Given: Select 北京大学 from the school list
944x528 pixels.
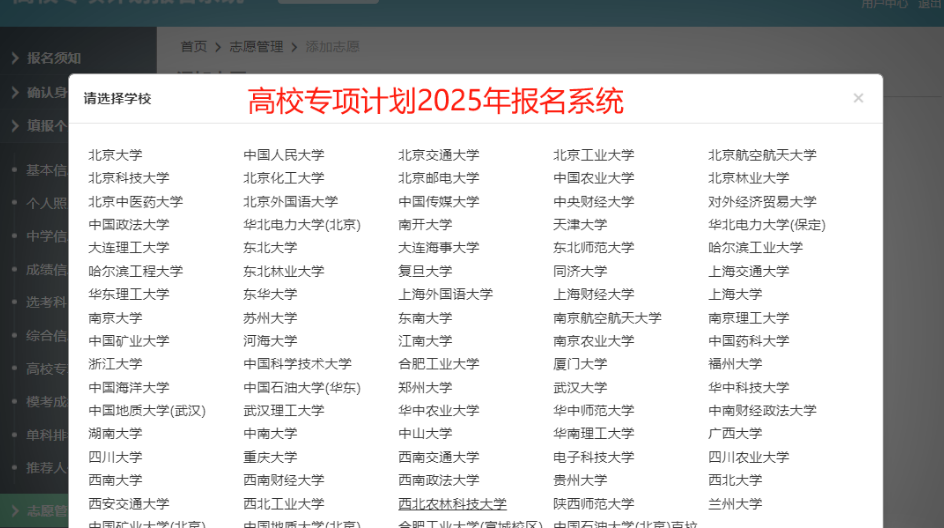Looking at the screenshot, I should coord(115,155).
